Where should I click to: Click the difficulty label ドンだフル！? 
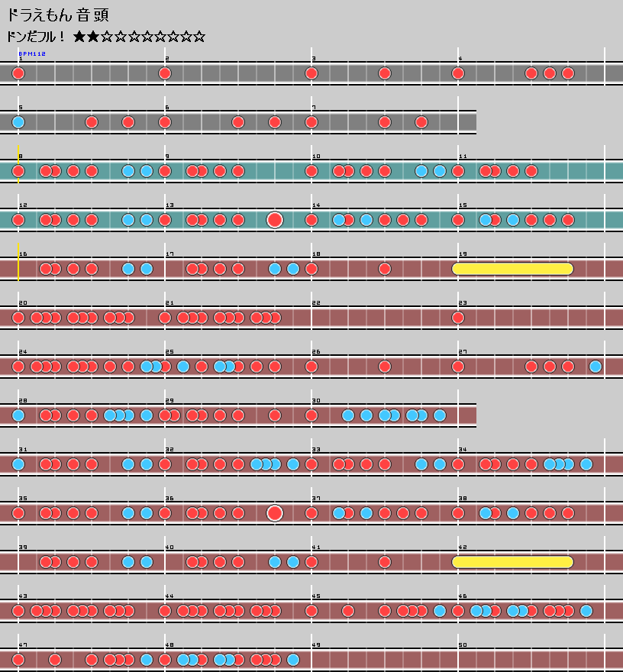36,37
